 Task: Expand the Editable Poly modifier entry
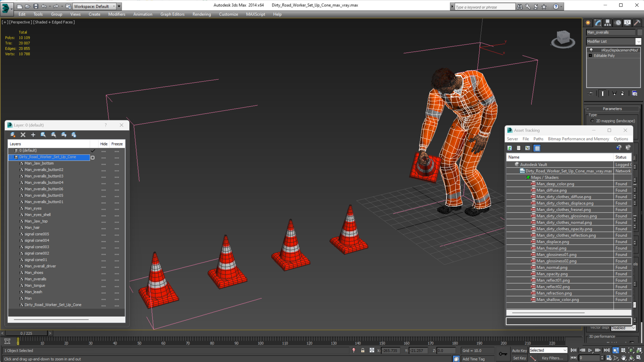(590, 55)
